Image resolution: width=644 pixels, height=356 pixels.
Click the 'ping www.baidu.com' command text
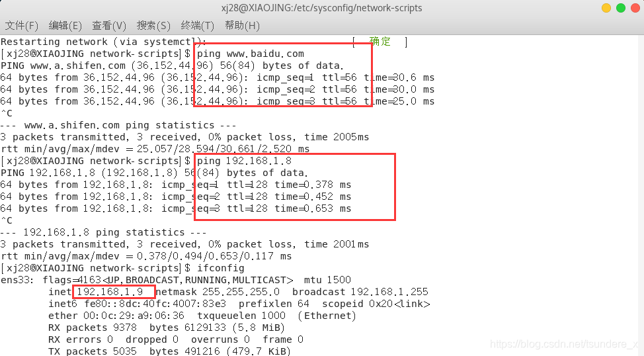tap(251, 54)
